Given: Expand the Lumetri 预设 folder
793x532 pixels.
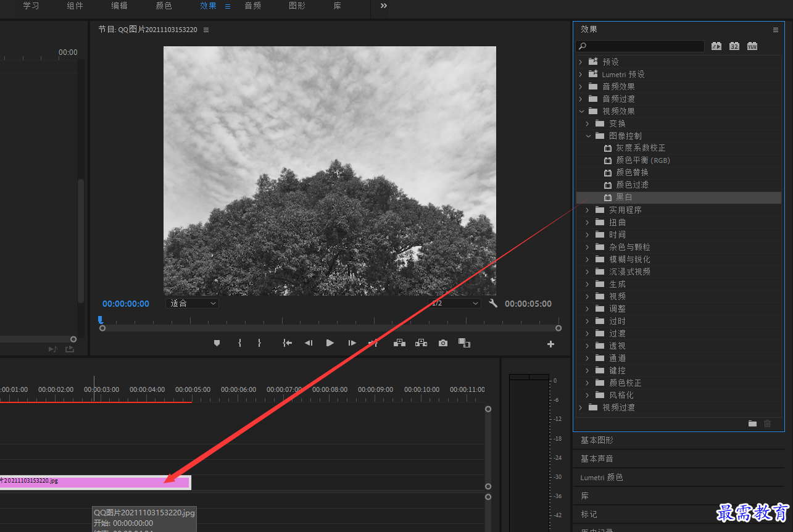Looking at the screenshot, I should [x=581, y=74].
